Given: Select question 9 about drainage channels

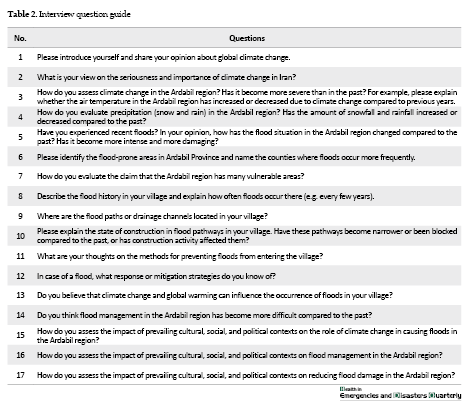Looking at the screenshot, I should coord(152,216).
